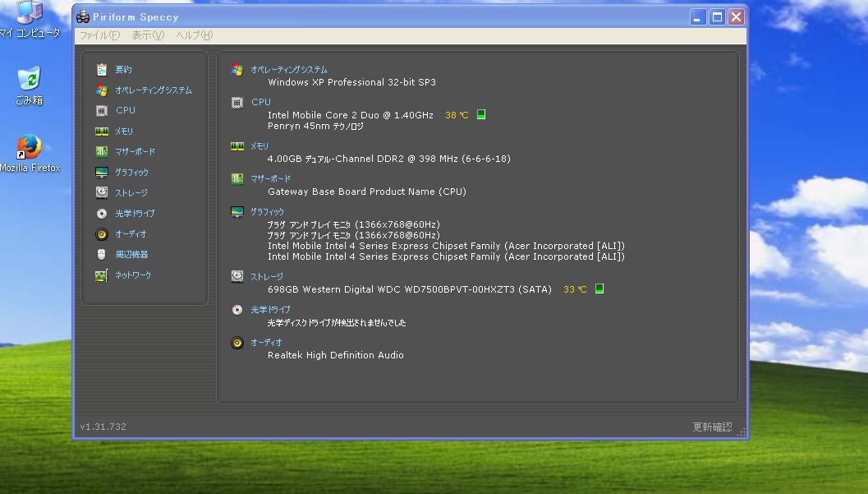
Task: Click the network card icon in the sidebar
Action: click(x=101, y=275)
